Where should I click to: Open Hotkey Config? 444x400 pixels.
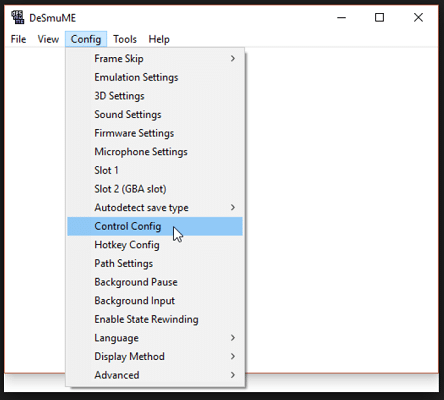(x=155, y=245)
